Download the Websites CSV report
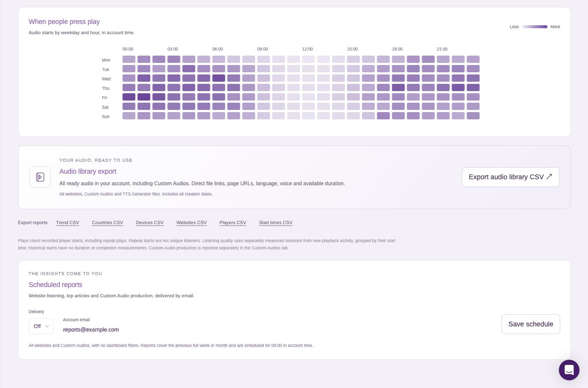The height and width of the screenshot is (388, 588). point(192,223)
